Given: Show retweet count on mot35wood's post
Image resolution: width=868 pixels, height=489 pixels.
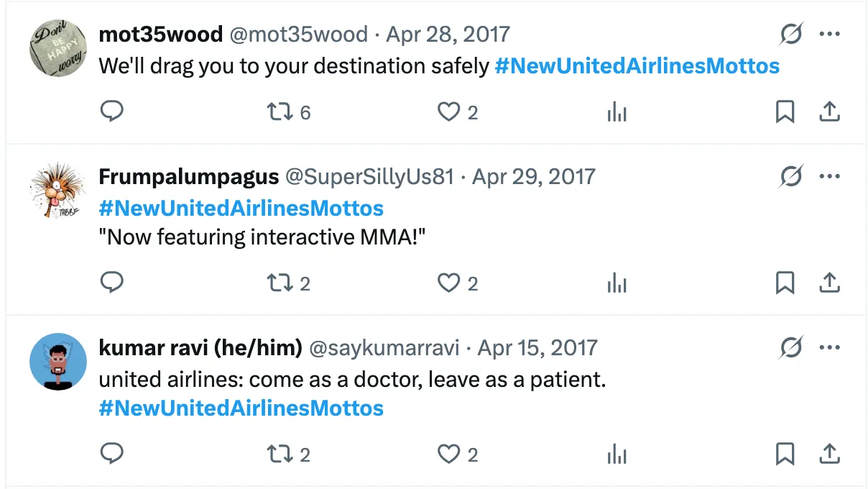Looking at the screenshot, I should pyautogui.click(x=306, y=112).
